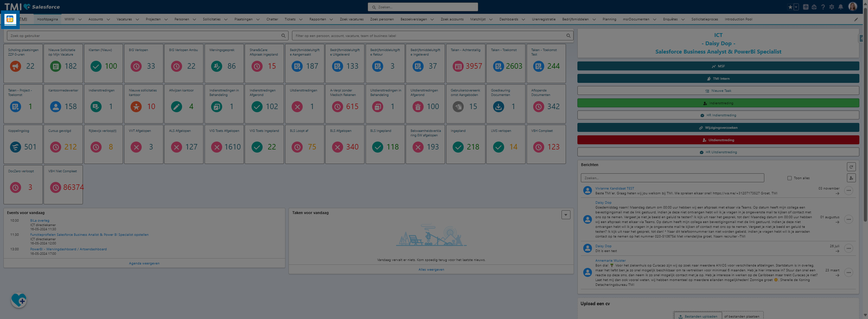Click the Bestanden uploaden button
The width and height of the screenshot is (868, 319).
tap(698, 316)
